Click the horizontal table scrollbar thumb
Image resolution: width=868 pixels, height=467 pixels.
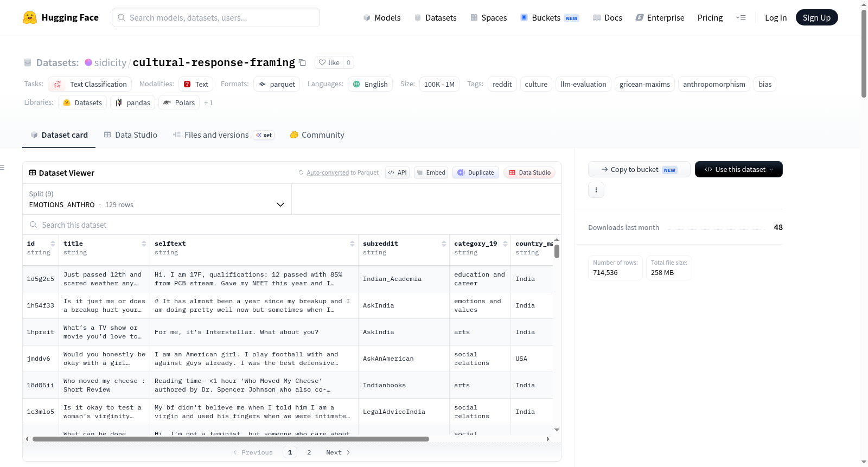231,439
